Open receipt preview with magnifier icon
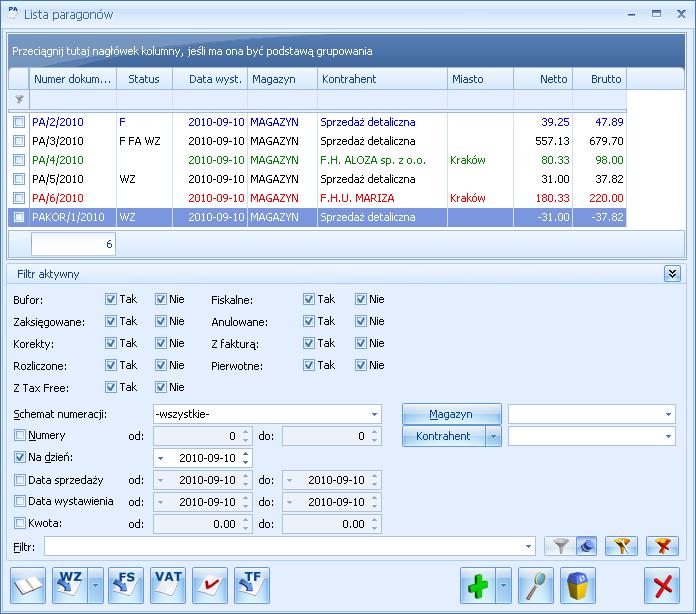Image resolution: width=696 pixels, height=614 pixels. pyautogui.click(x=536, y=585)
